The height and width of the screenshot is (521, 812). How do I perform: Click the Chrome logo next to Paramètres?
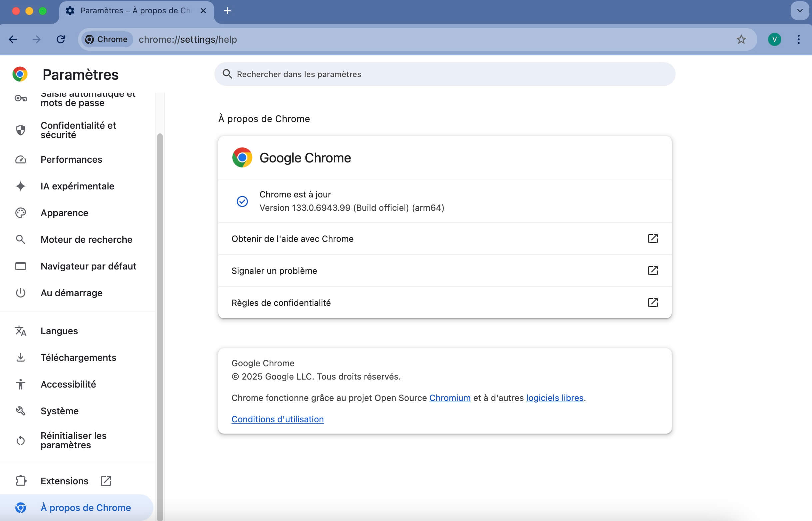(20, 74)
